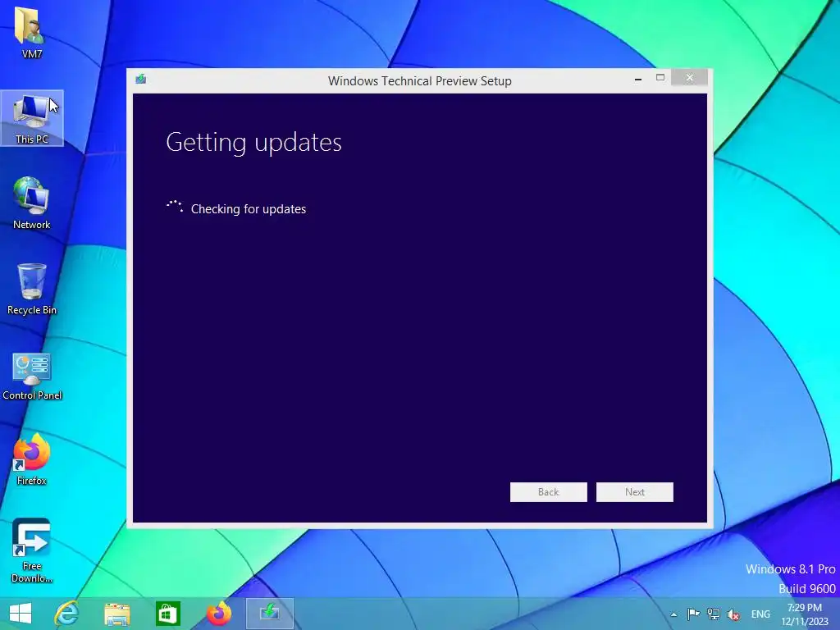Minimize the Windows Technical Preview Setup window

click(x=638, y=78)
